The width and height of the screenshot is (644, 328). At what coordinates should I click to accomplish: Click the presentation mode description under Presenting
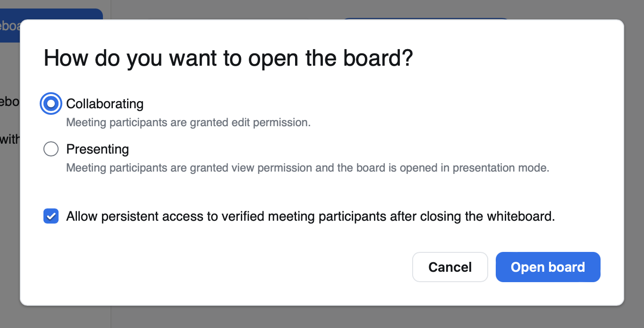(x=307, y=168)
